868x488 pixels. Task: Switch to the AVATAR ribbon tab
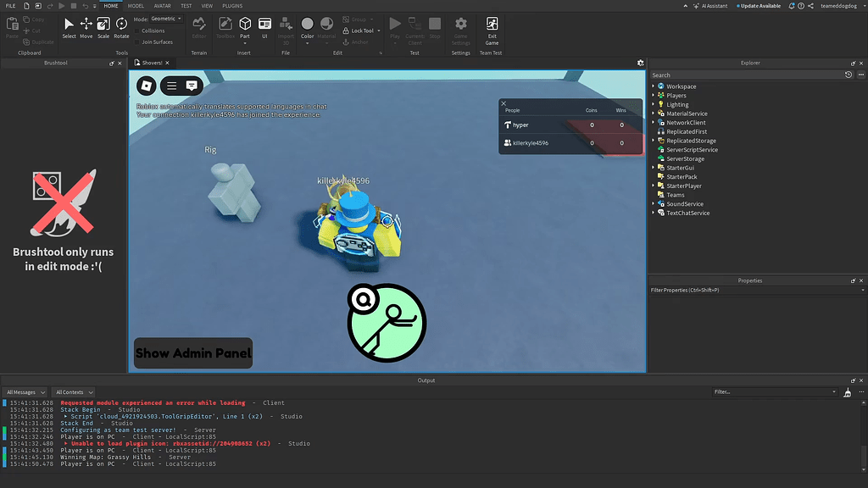(162, 6)
